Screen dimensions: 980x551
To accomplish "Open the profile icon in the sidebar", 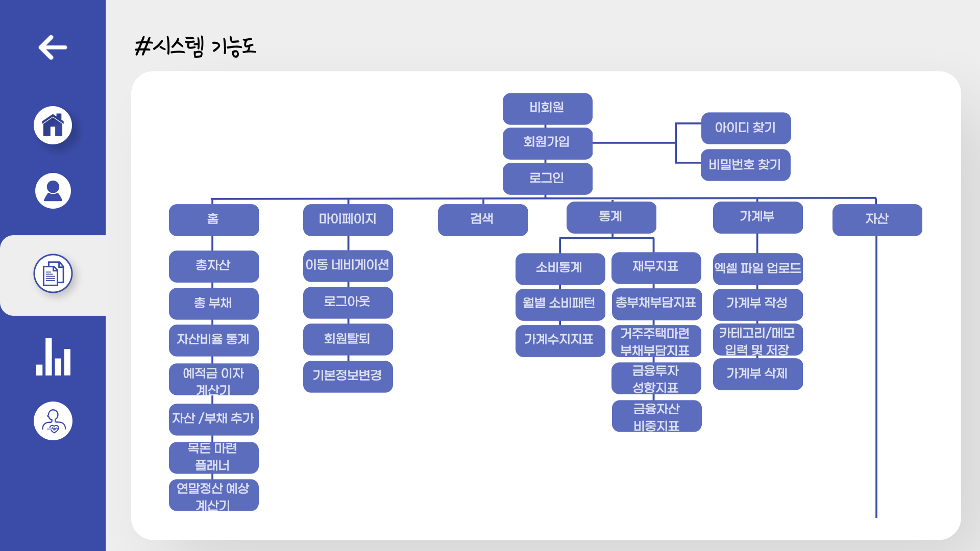I will point(53,190).
